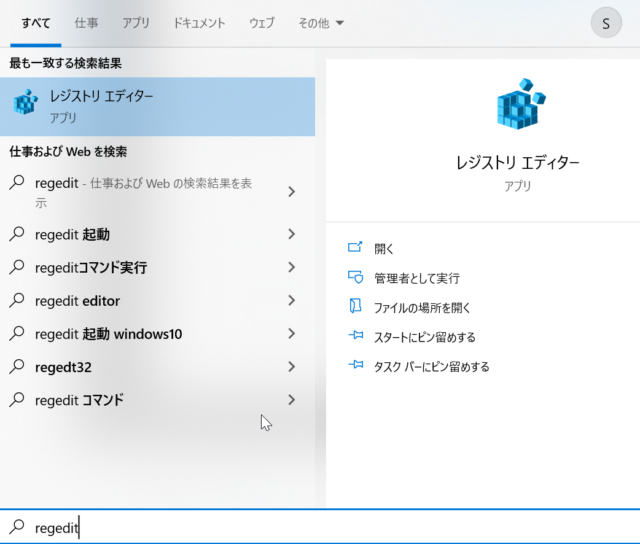Expand the regedit 仕事および Web results arrow
Image resolution: width=640 pixels, height=544 pixels.
point(291,191)
